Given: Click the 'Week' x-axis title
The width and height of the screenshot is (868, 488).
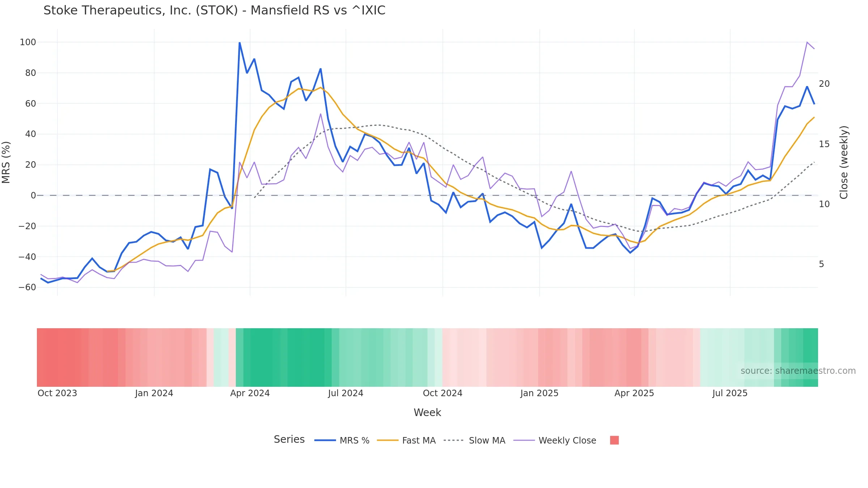Looking at the screenshot, I should click(427, 412).
